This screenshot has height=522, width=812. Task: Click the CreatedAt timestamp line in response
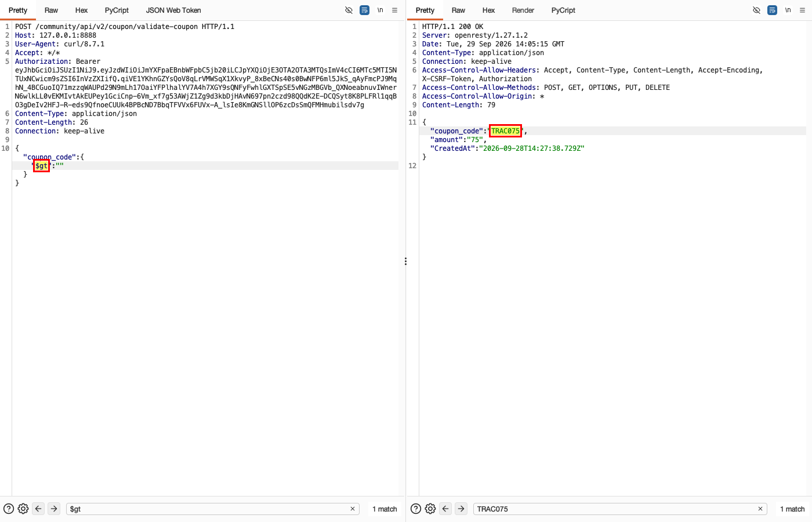point(507,148)
